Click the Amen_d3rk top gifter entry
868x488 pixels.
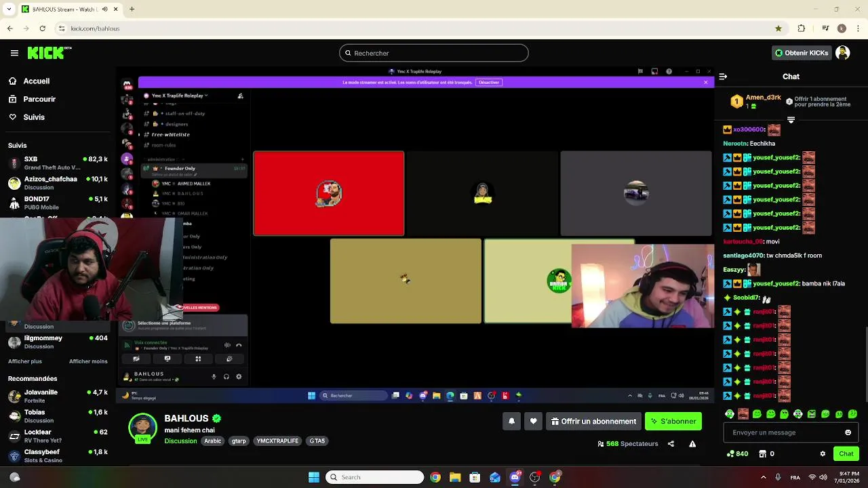(755, 102)
